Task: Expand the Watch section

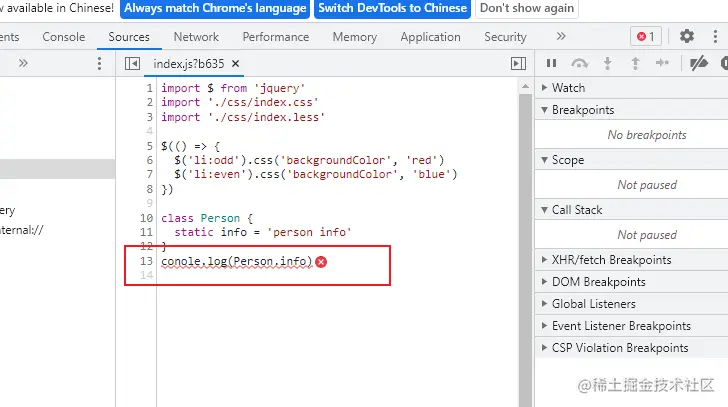Action: tap(631, 88)
